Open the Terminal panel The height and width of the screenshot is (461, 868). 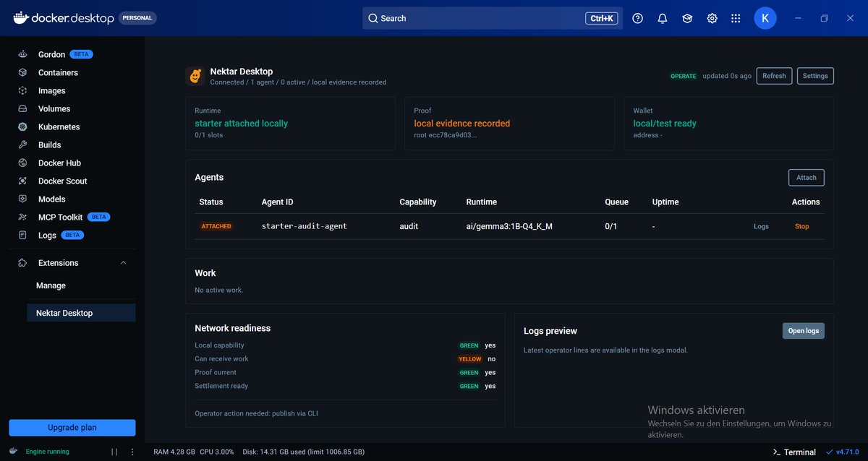(x=794, y=452)
